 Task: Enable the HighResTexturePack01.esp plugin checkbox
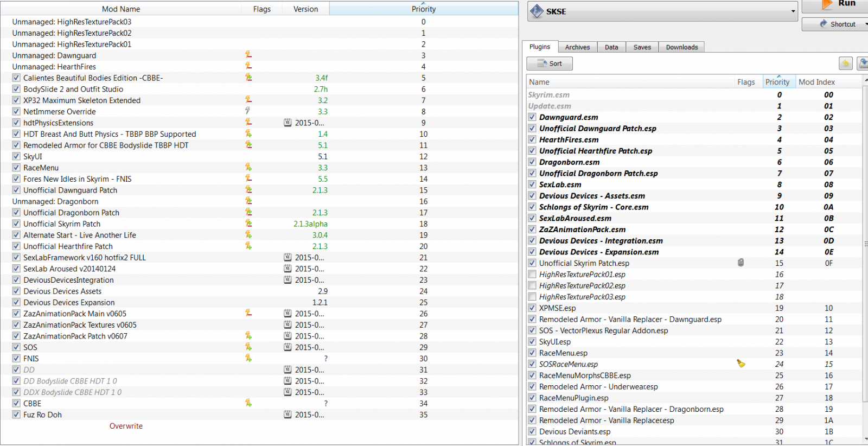point(532,274)
